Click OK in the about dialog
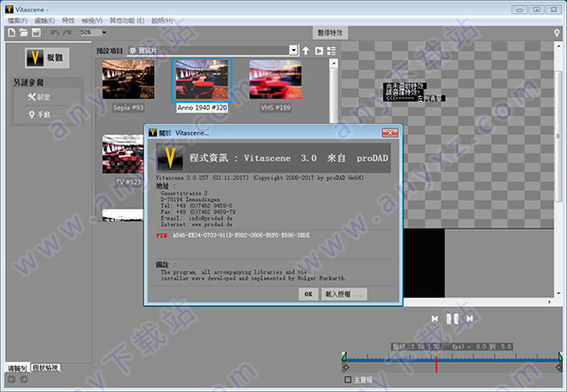The image size is (567, 392). pyautogui.click(x=308, y=294)
